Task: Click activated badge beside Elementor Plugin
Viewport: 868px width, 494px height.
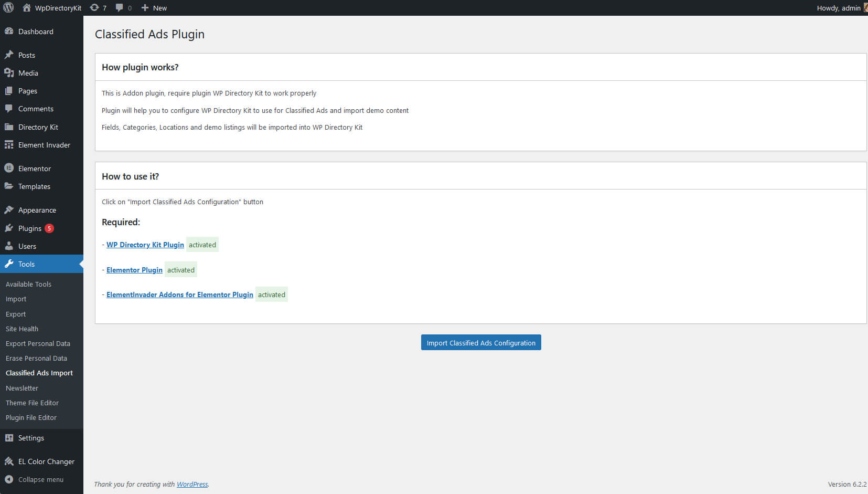Action: point(181,270)
